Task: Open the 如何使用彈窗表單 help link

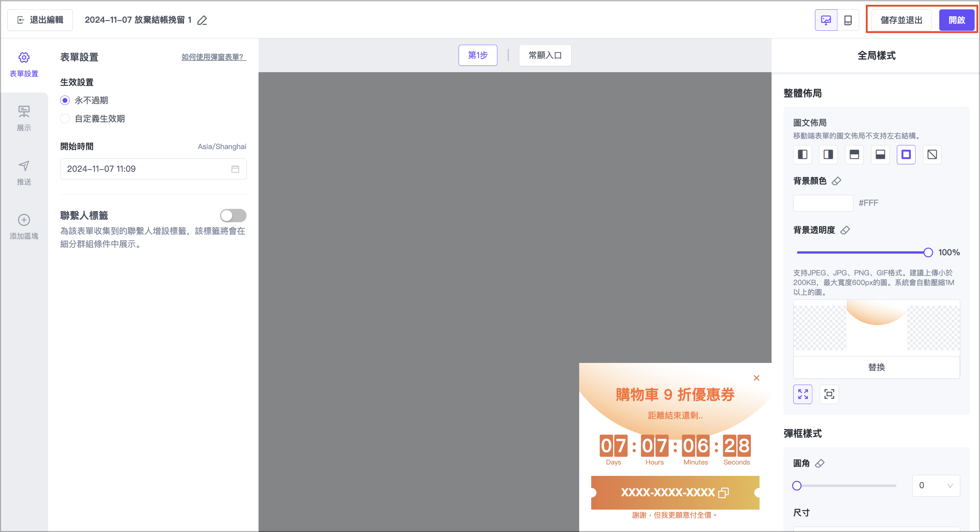Action: 213,57
